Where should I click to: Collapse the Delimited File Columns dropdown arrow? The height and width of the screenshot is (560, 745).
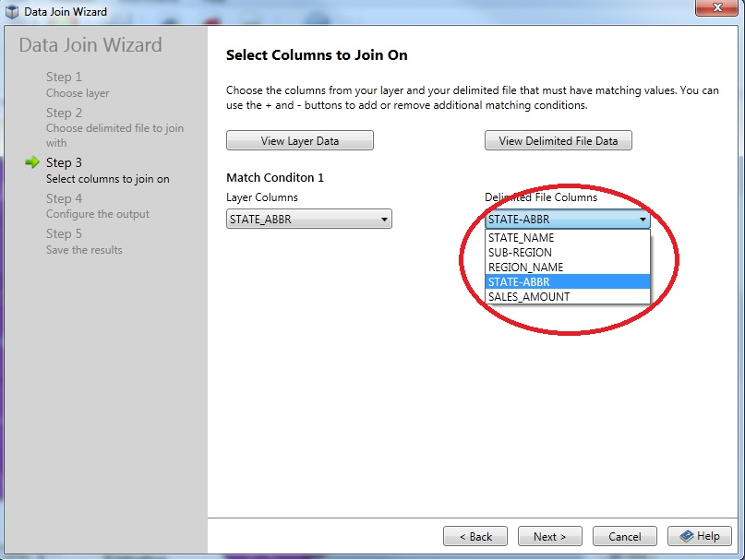(643, 220)
